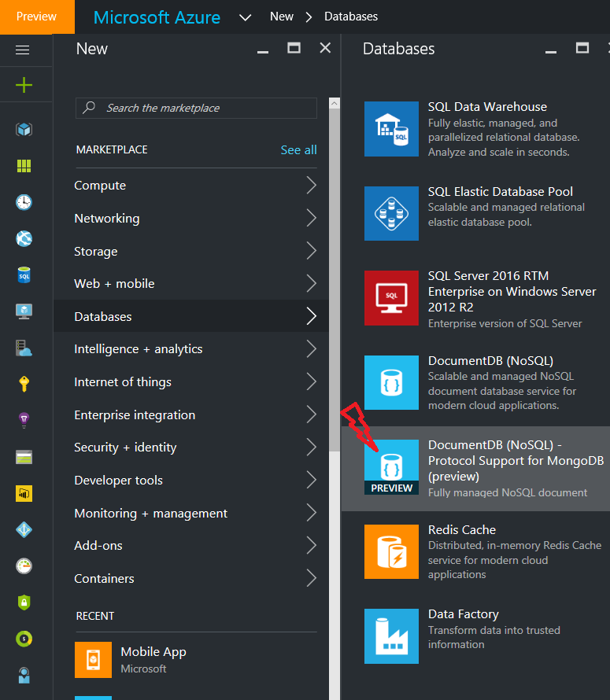Open the yellow Power BI sidebar icon
Viewport: 610px width, 700px height.
(24, 493)
